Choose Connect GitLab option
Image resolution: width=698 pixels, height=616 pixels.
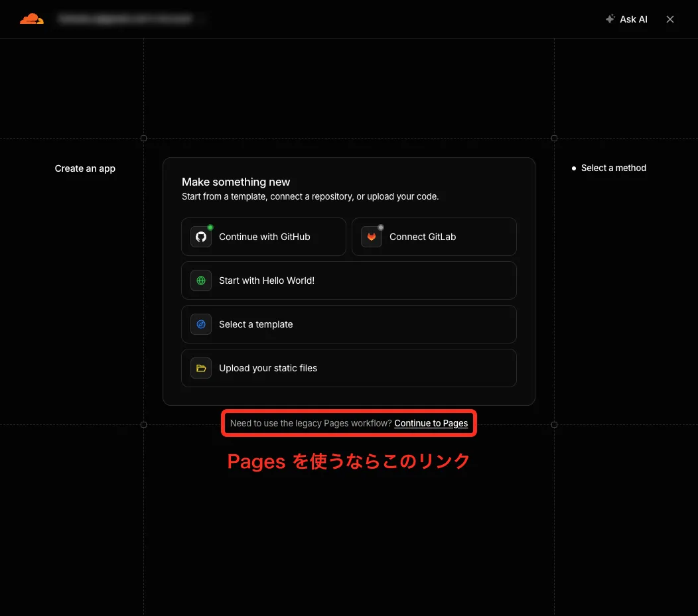pyautogui.click(x=434, y=237)
